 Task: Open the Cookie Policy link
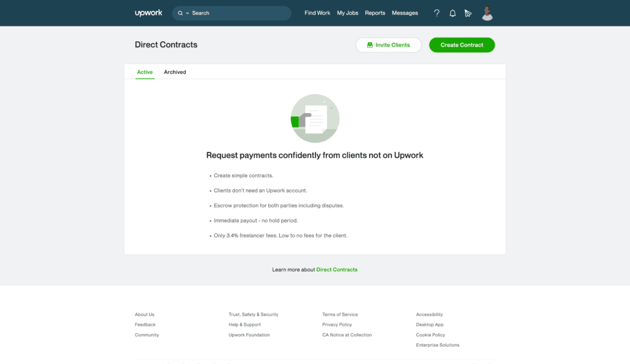[430, 334]
